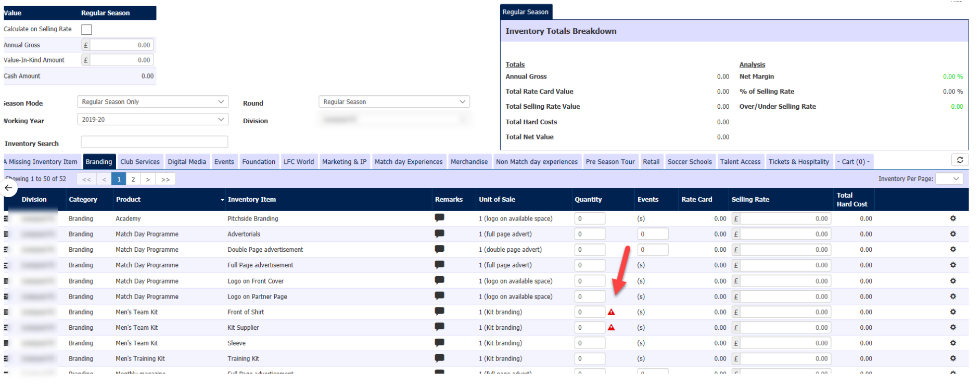The image size is (980, 387).
Task: Expand the Round dropdown showing Regular Season
Action: pyautogui.click(x=393, y=102)
